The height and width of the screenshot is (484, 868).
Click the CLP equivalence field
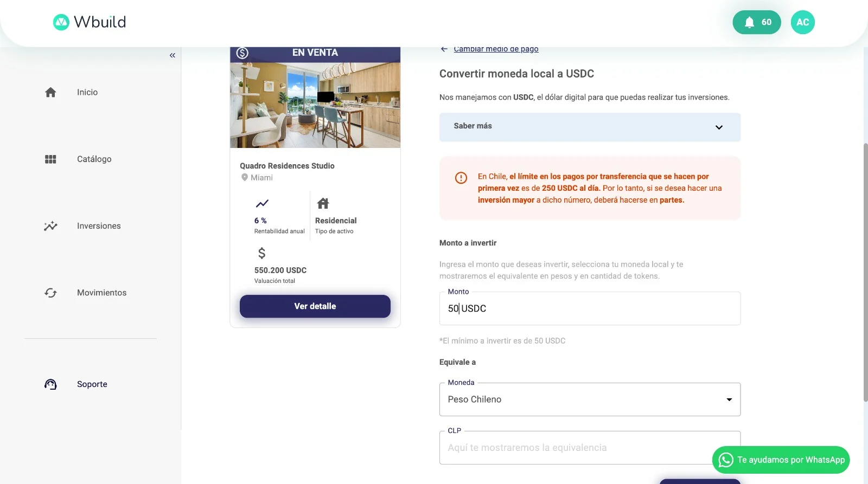[x=590, y=447]
